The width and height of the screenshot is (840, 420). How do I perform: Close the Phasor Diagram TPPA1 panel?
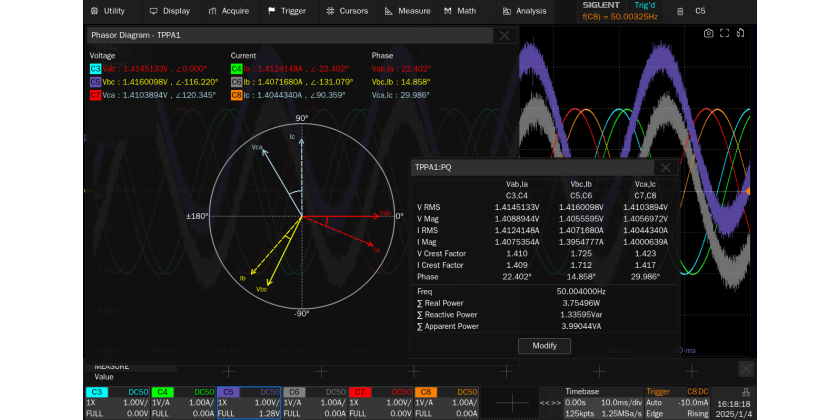coord(504,36)
